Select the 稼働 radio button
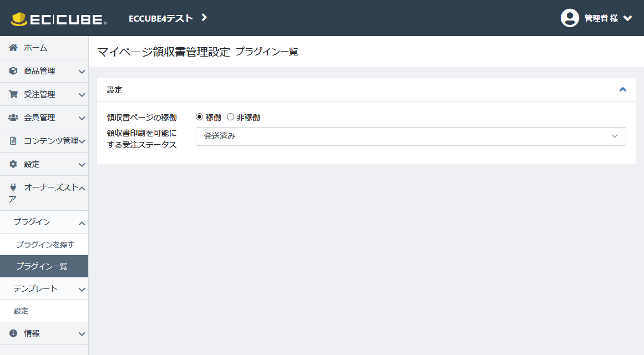The width and height of the screenshot is (644, 355). (200, 117)
